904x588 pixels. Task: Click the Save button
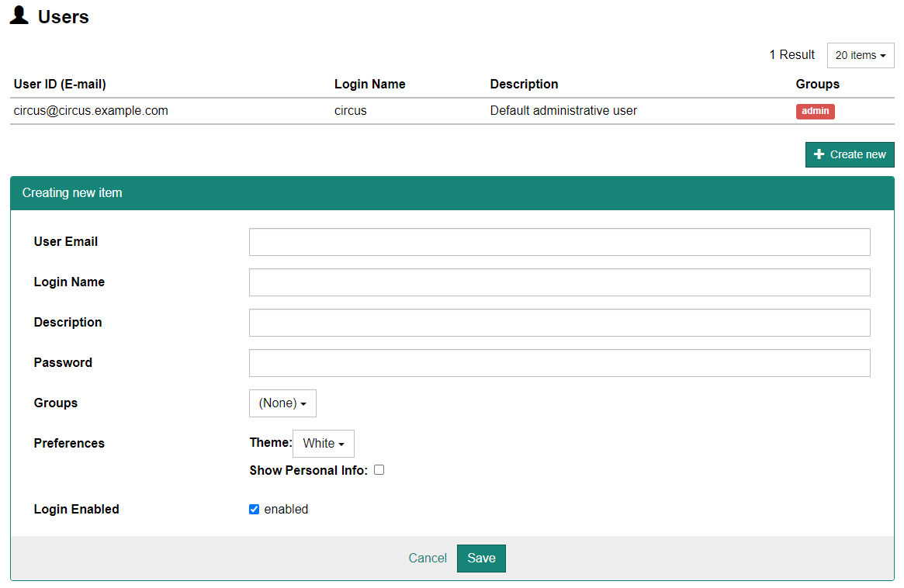(x=481, y=558)
